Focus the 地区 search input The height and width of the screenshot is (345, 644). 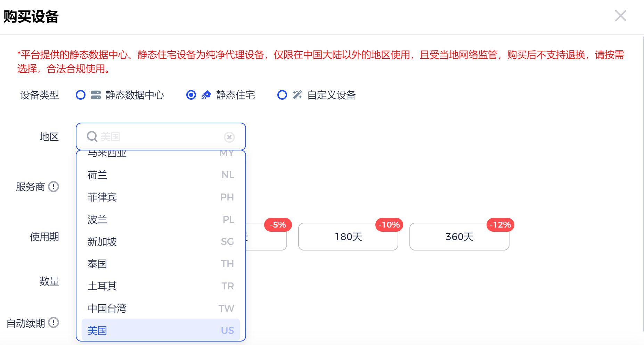pyautogui.click(x=161, y=137)
